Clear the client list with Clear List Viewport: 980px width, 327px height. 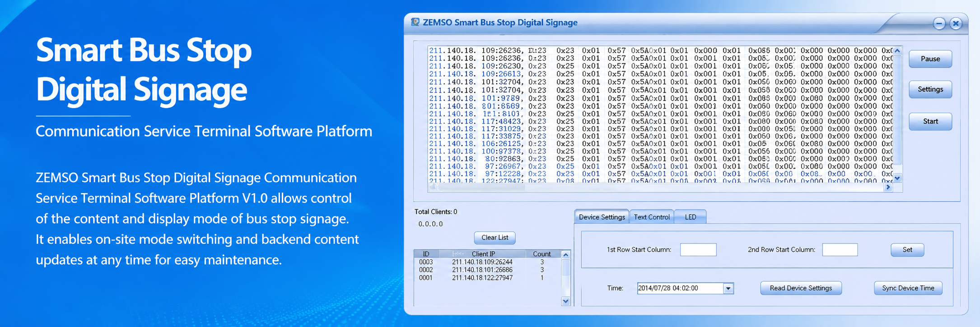pos(495,238)
